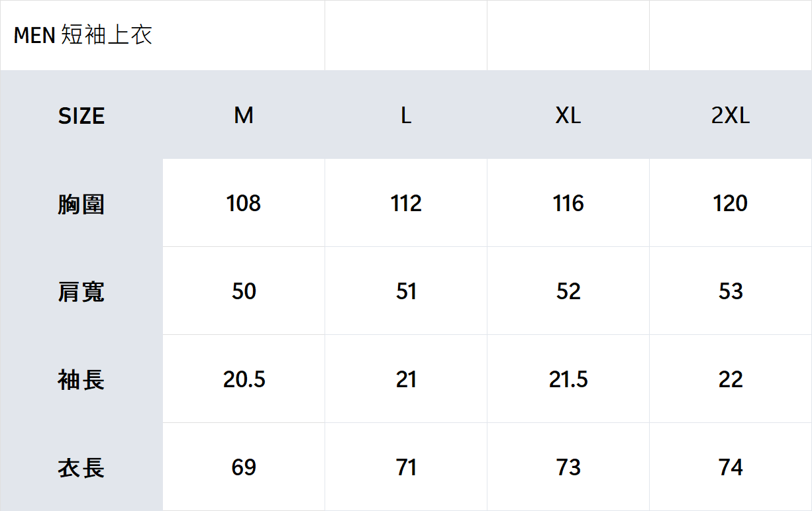Select the chest value 120 cell
This screenshot has width=812, height=511.
point(731,203)
